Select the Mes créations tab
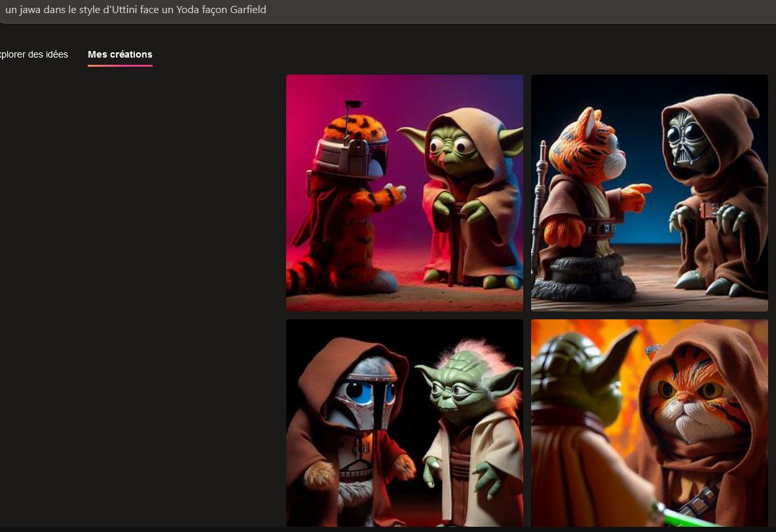This screenshot has height=532, width=776. (120, 54)
